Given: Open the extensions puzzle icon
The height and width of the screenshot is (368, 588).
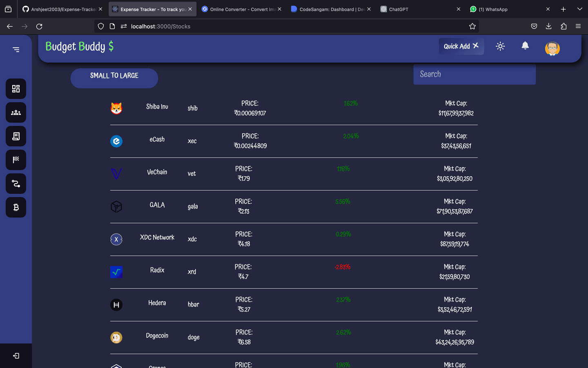Looking at the screenshot, I should tap(563, 26).
